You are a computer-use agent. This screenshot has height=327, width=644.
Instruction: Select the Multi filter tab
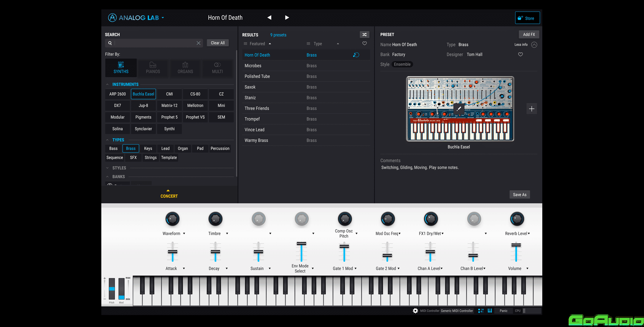217,68
